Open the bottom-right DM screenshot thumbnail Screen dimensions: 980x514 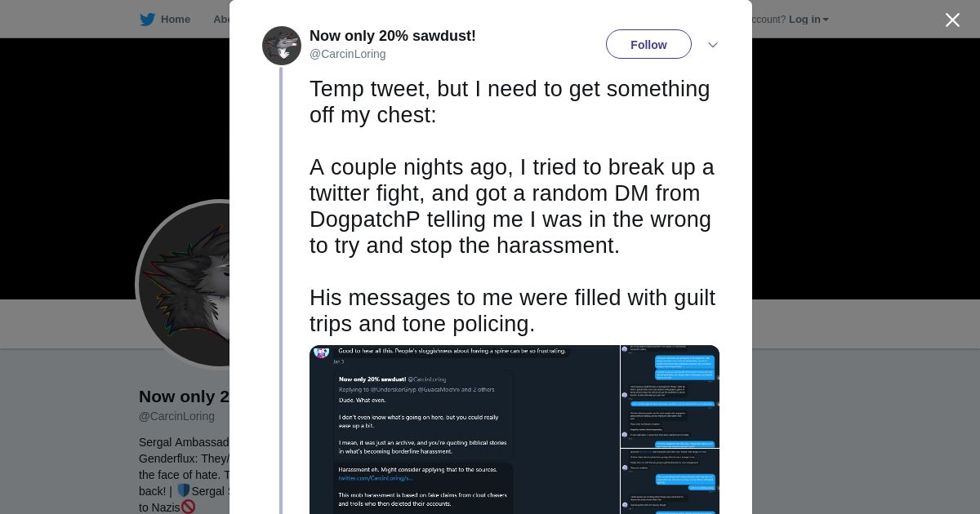pos(670,481)
